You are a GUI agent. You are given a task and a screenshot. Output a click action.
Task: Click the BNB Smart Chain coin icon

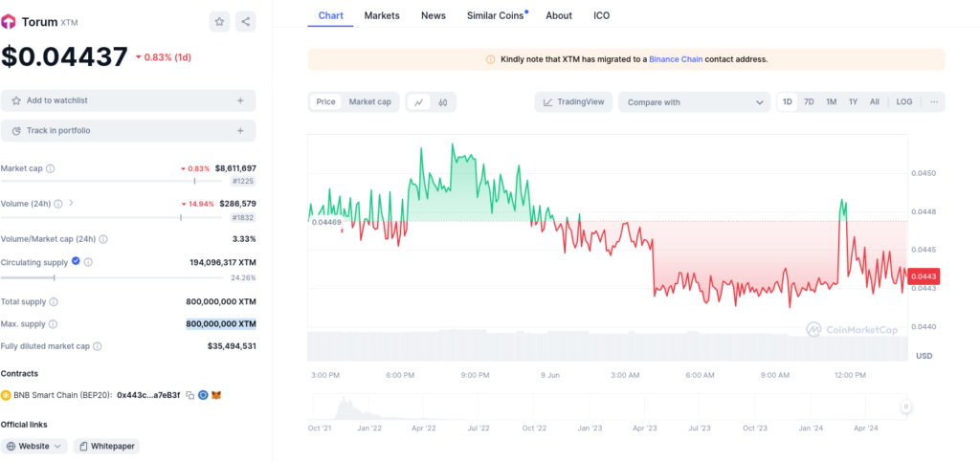[x=6, y=395]
